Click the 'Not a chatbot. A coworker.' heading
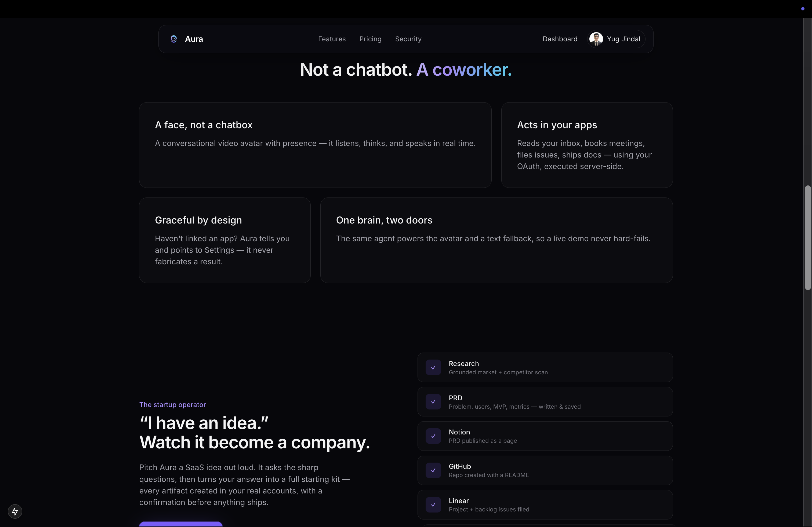This screenshot has height=527, width=812. point(406,69)
